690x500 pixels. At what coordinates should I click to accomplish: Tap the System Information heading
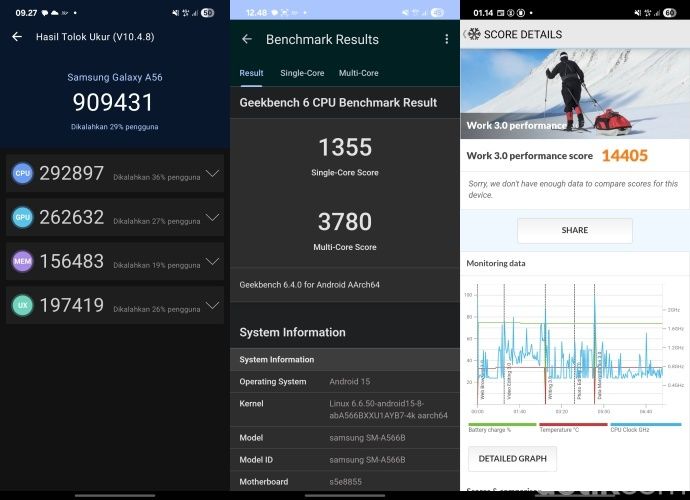[x=292, y=332]
